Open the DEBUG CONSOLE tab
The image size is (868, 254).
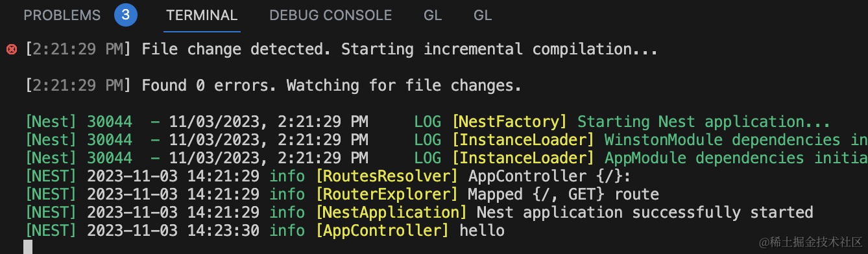(x=331, y=15)
